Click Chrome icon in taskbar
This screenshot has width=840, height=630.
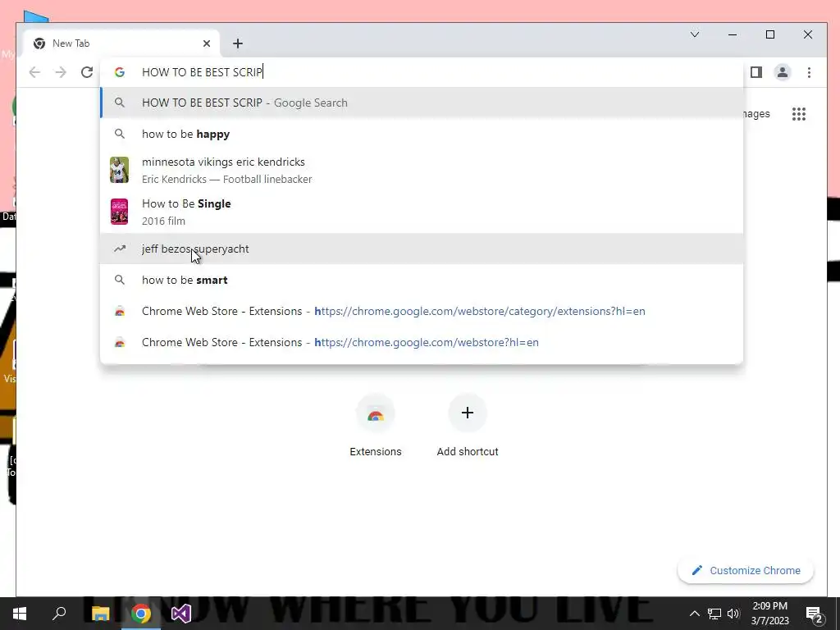[x=141, y=614]
